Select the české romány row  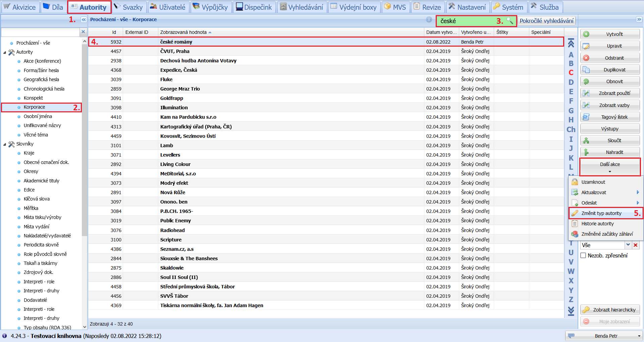click(x=326, y=42)
